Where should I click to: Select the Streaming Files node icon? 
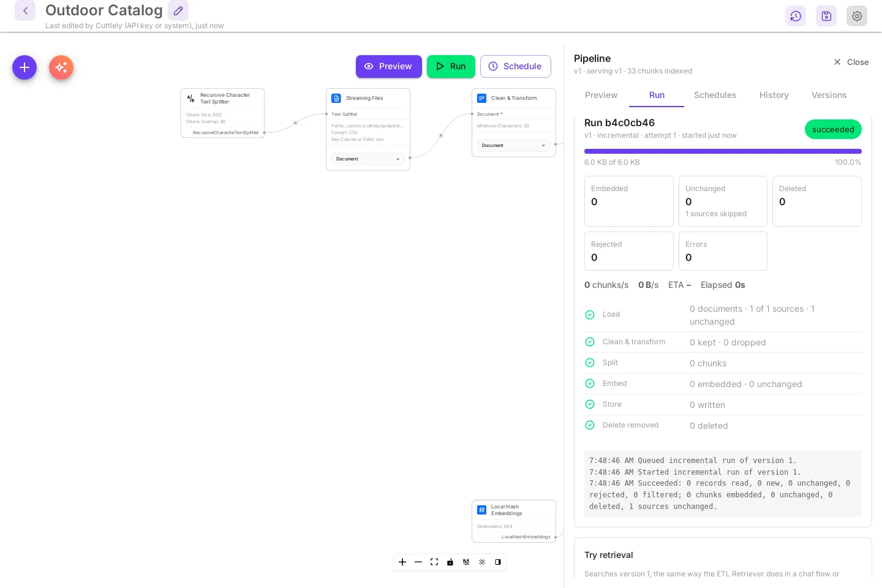tap(336, 98)
